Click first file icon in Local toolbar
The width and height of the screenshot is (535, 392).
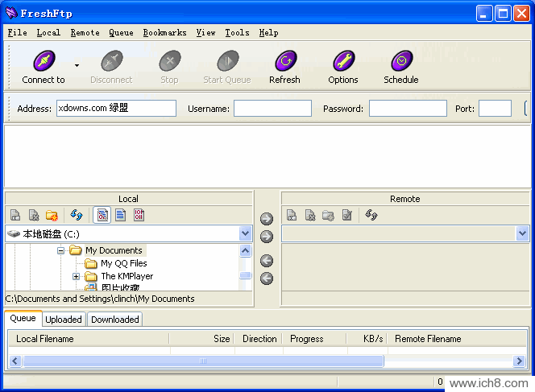[x=15, y=215]
